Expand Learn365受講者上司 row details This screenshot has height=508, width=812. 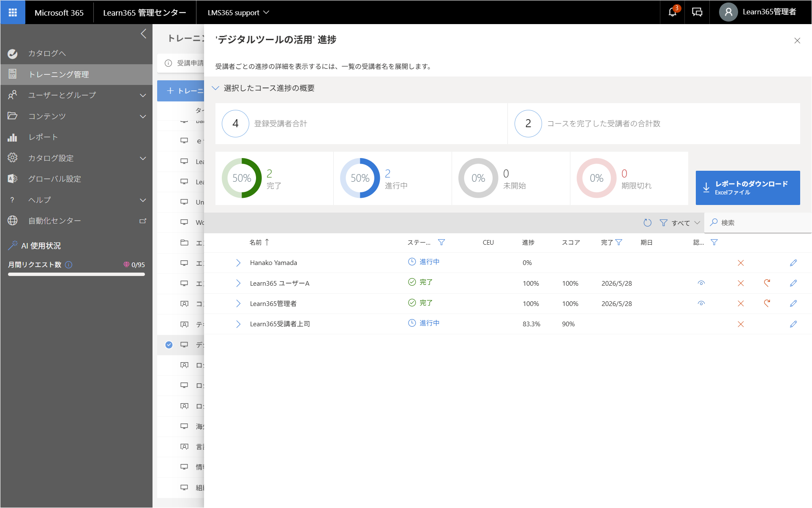[238, 324]
